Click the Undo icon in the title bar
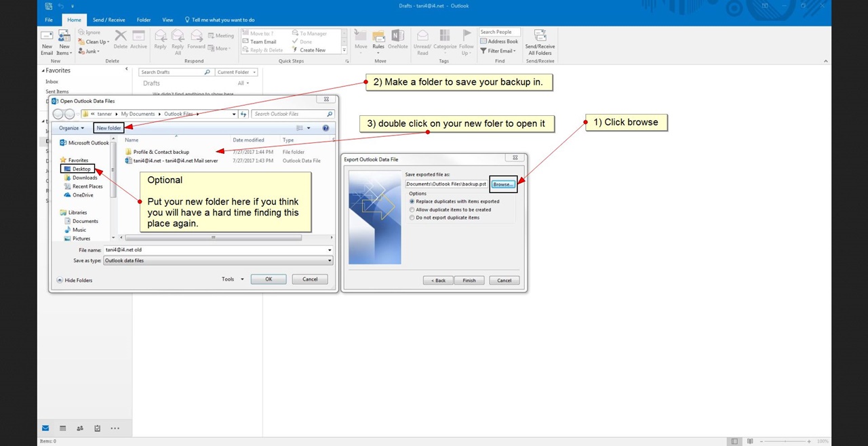This screenshot has width=868, height=446. (60, 6)
